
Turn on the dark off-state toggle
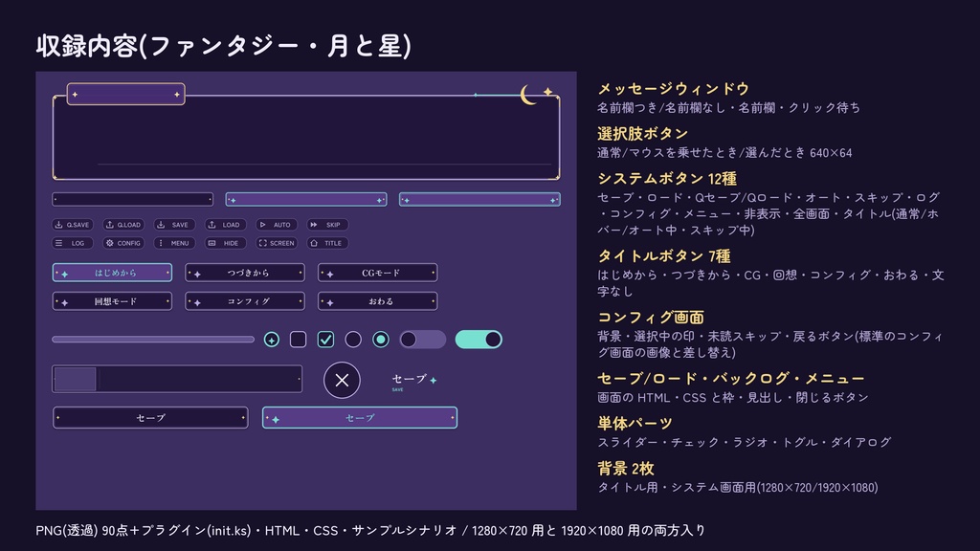pos(423,340)
